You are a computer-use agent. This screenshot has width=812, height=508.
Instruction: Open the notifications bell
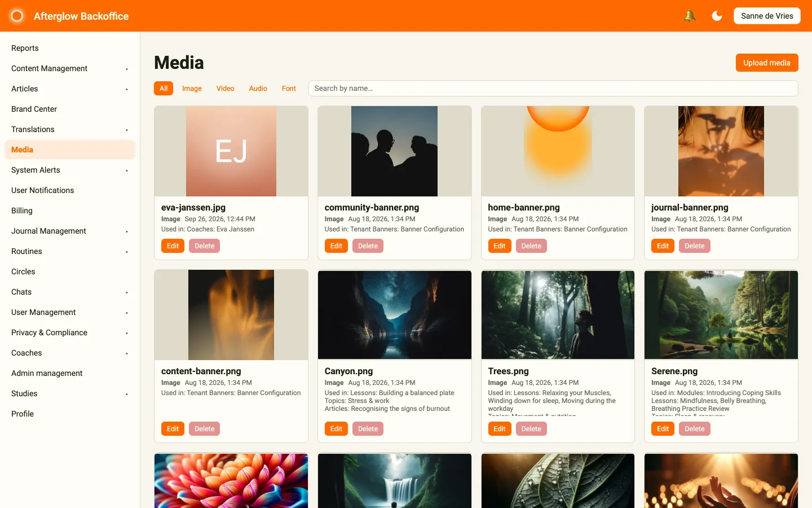coord(689,16)
